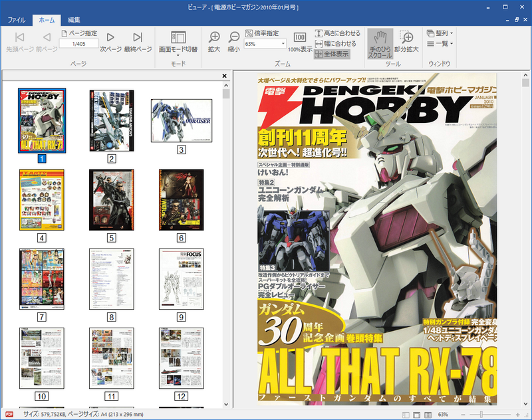
Task: Close the thumbnail panel with X
Action: [x=224, y=76]
